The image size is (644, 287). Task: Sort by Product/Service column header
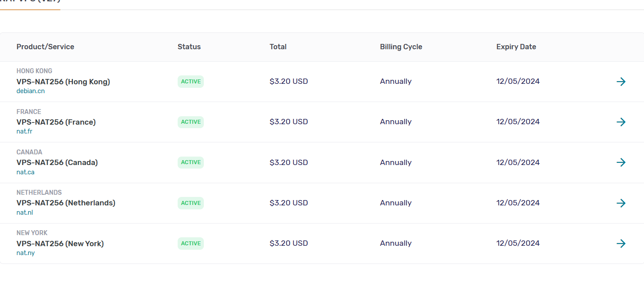[45, 47]
